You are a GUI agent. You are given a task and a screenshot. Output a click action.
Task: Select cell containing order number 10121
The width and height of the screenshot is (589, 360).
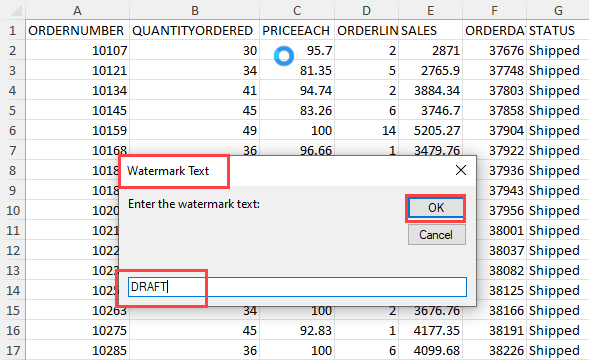pos(77,70)
